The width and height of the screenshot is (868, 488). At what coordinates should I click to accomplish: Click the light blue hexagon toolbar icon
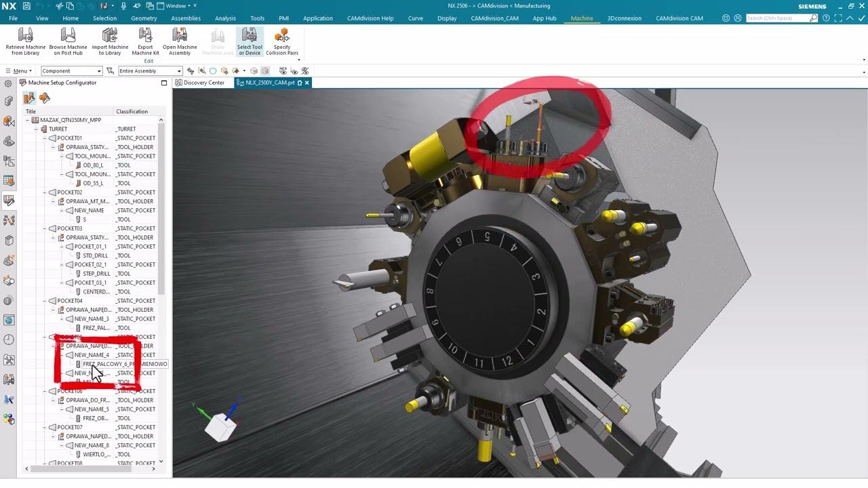point(213,71)
